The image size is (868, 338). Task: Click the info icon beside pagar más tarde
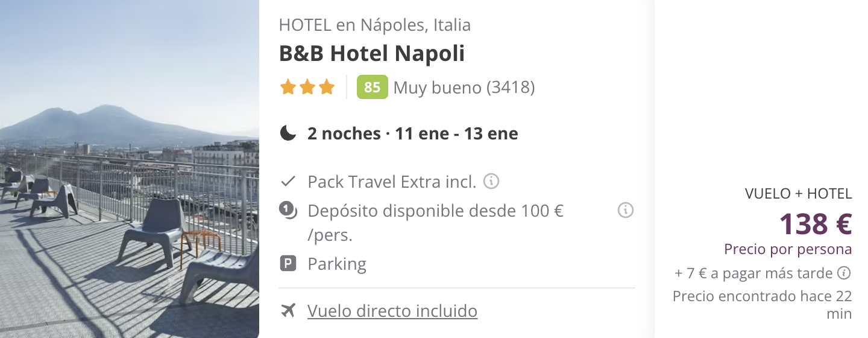[x=844, y=273]
